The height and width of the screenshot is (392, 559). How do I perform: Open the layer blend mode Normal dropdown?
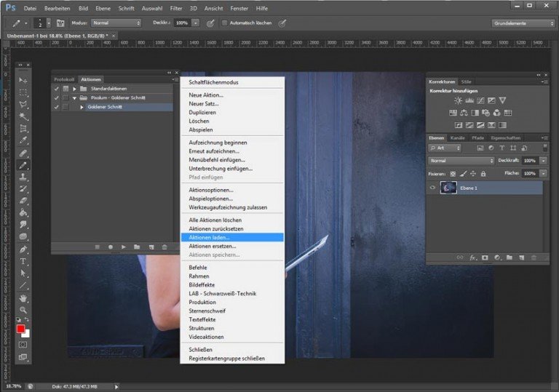point(461,161)
